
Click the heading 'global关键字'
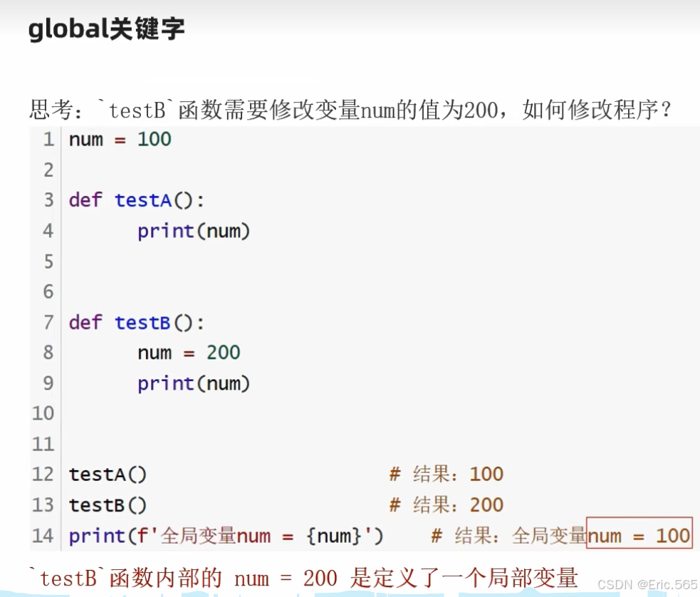(105, 28)
